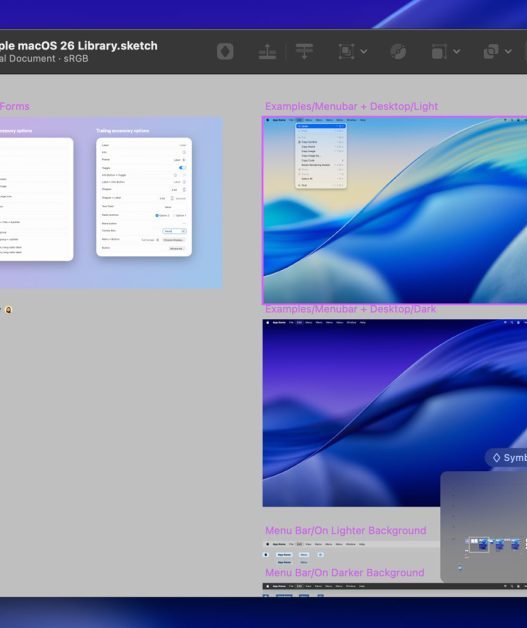This screenshot has height=628, width=527.
Task: Click the frame/resize toolbar icon
Action: click(x=439, y=51)
